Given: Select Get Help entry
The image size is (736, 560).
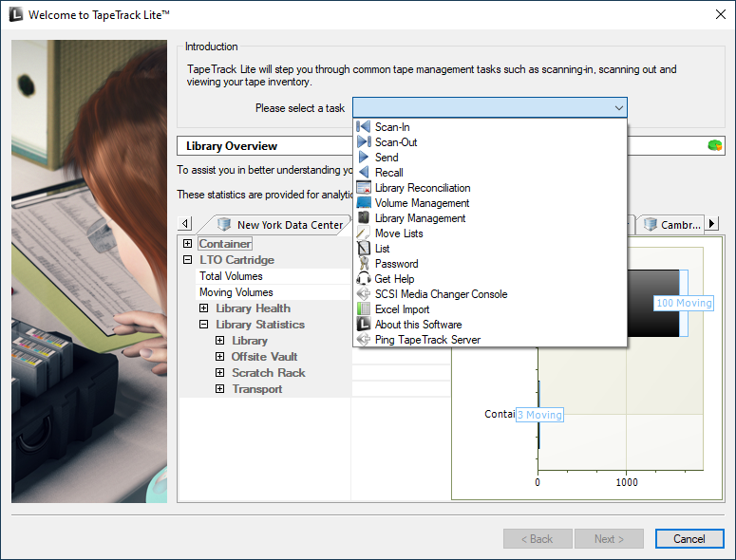Looking at the screenshot, I should click(490, 279).
